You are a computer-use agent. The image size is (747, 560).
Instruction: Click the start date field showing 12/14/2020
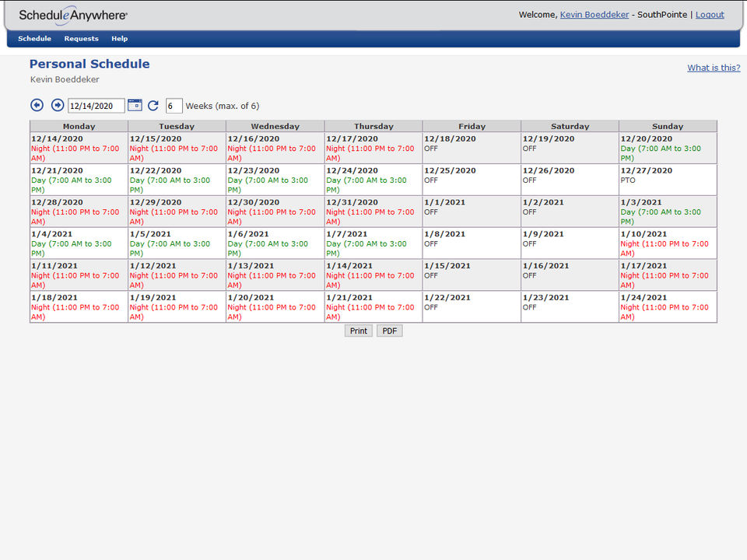click(x=96, y=106)
